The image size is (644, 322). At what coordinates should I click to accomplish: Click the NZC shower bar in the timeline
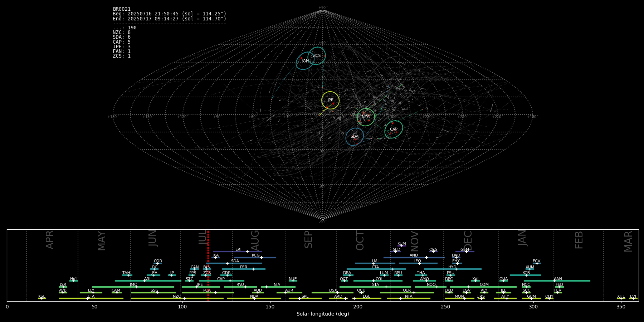pyautogui.click(x=177, y=298)
